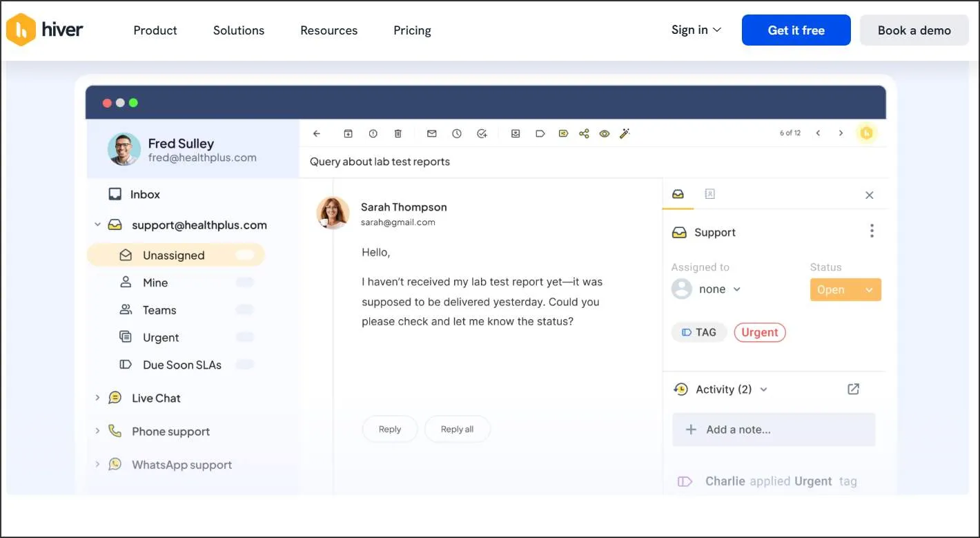The image size is (980, 538).
Task: Add to tasks with the checkmark-plus icon
Action: pyautogui.click(x=482, y=133)
